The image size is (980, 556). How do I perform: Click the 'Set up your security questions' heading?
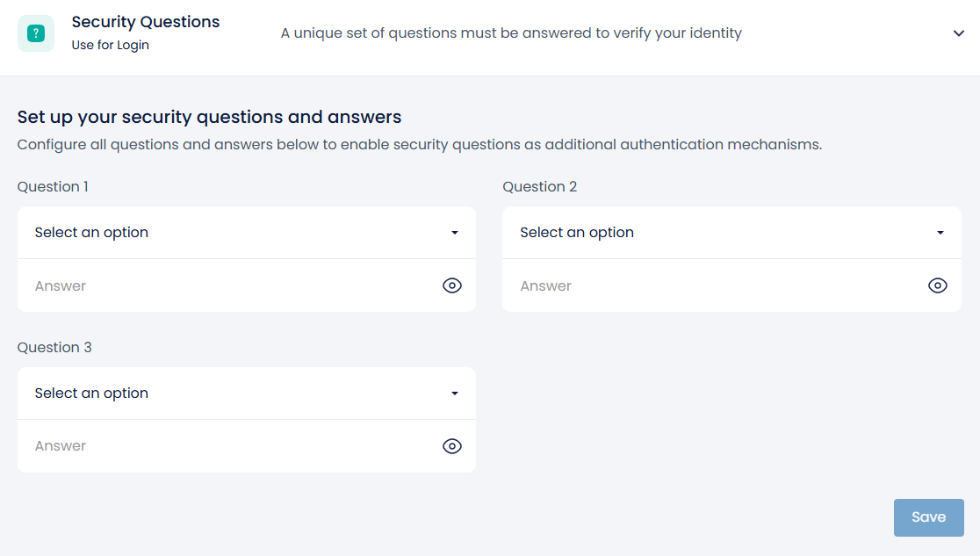(209, 117)
